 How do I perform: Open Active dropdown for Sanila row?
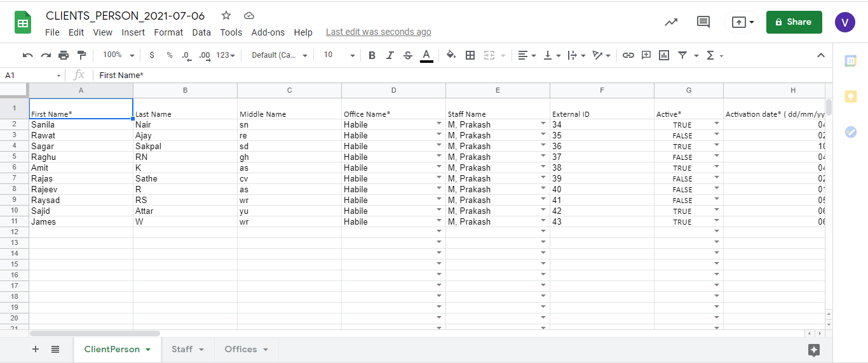pyautogui.click(x=717, y=124)
